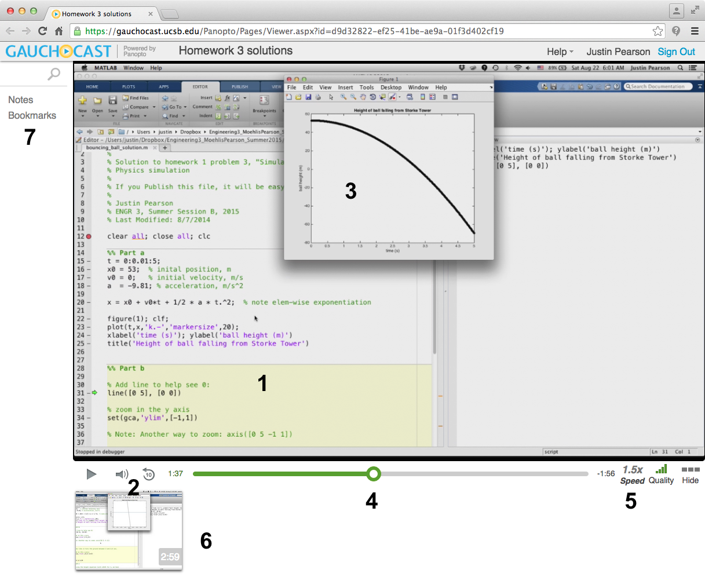
Task: Select the Comment icon in the Edit section
Action: click(x=218, y=107)
